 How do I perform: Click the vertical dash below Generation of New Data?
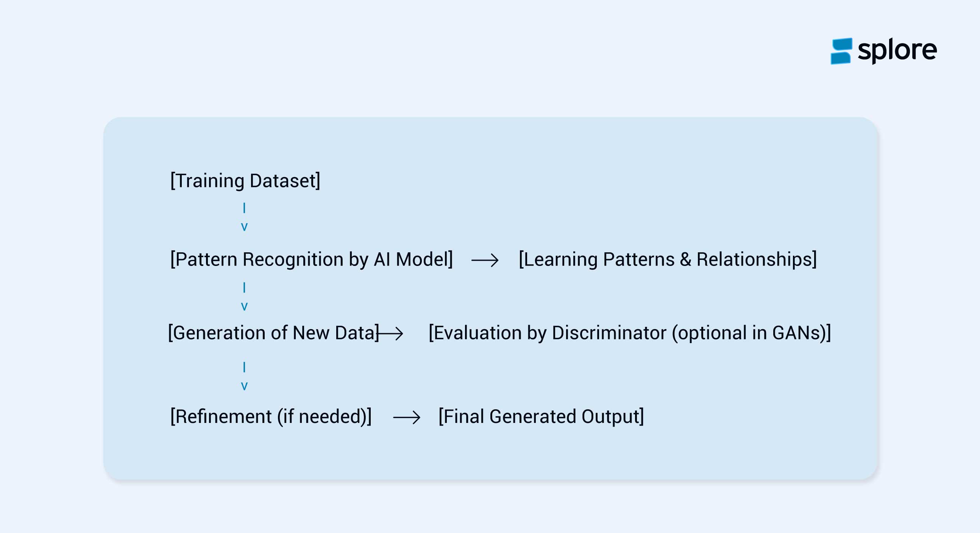244,367
